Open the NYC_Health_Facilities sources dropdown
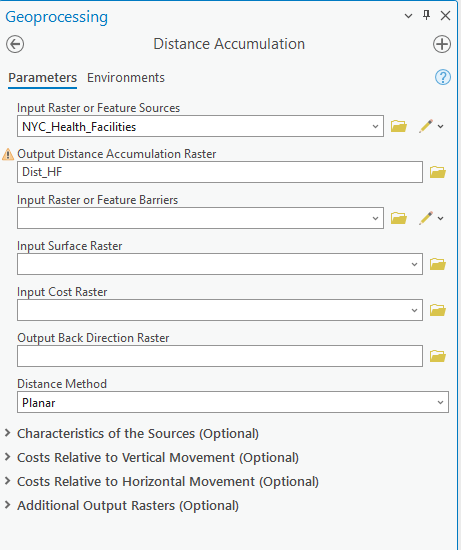This screenshot has width=461, height=550. pyautogui.click(x=200, y=126)
